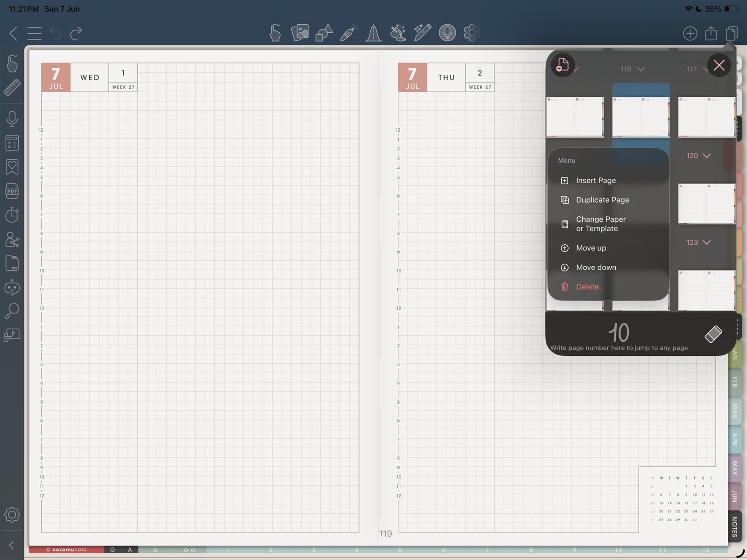Tap the 7 JUL date block on Thursday page

click(412, 77)
